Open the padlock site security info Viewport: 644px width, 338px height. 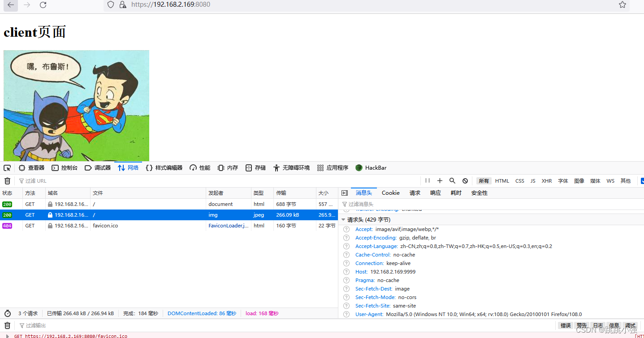click(123, 4)
